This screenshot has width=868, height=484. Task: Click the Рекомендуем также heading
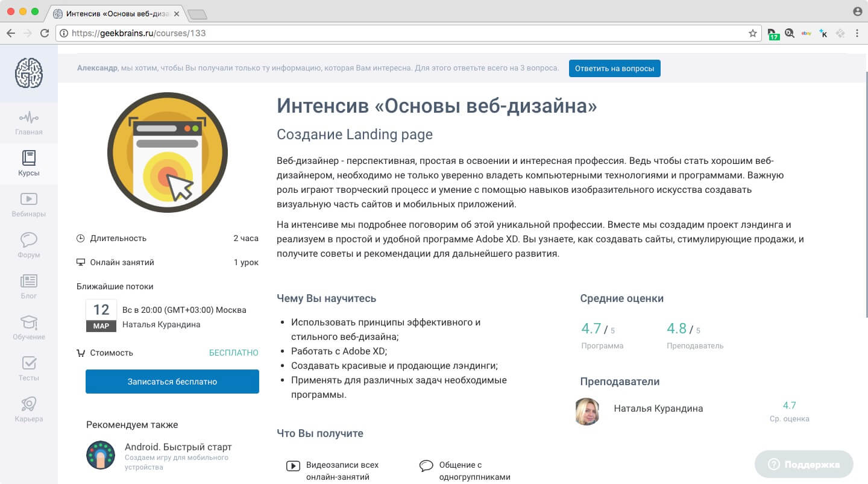(x=132, y=425)
